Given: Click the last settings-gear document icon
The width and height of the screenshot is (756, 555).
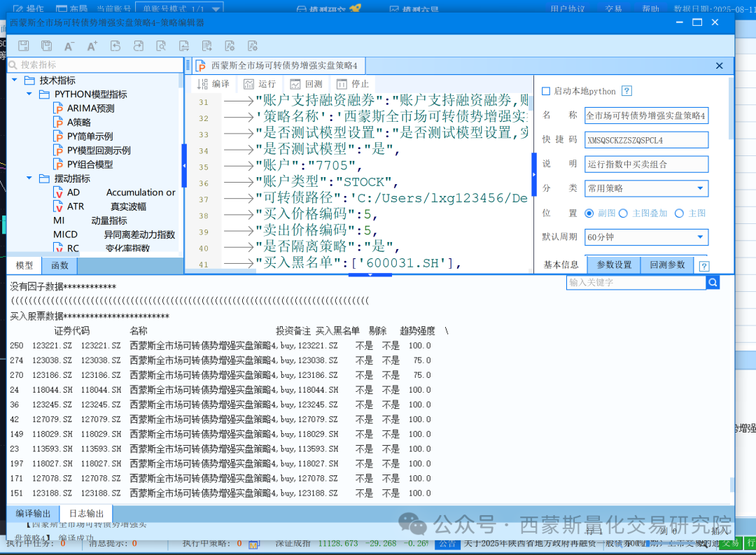Looking at the screenshot, I should point(253,45).
